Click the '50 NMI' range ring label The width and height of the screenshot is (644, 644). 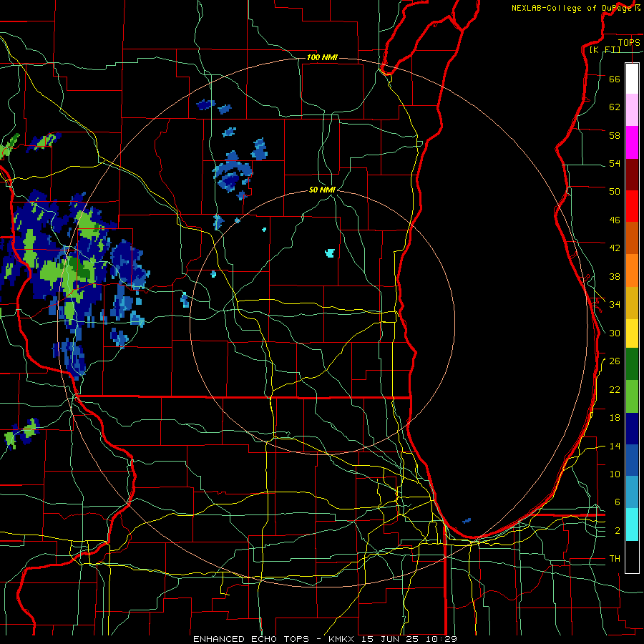tap(323, 190)
